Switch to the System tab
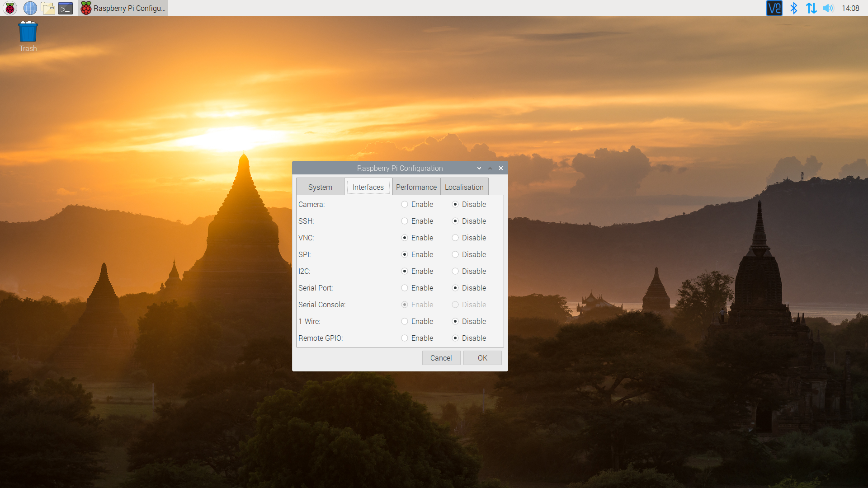Screen dimensions: 868x488 [320, 187]
